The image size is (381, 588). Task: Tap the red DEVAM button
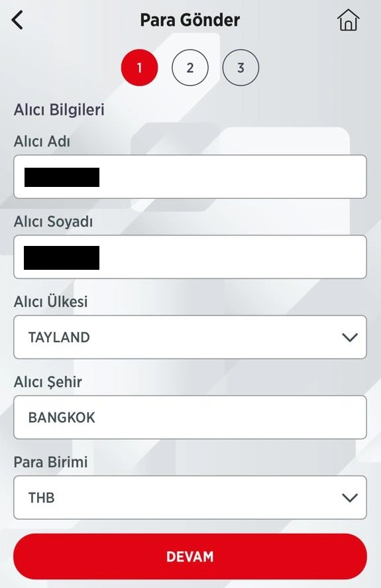point(190,556)
